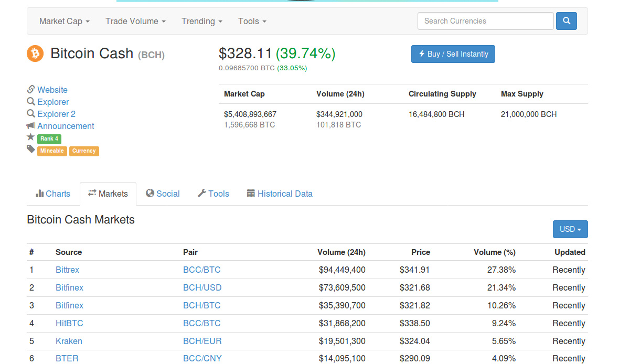Open the BCC/CNY pair link
The height and width of the screenshot is (364, 619).
coord(202,358)
